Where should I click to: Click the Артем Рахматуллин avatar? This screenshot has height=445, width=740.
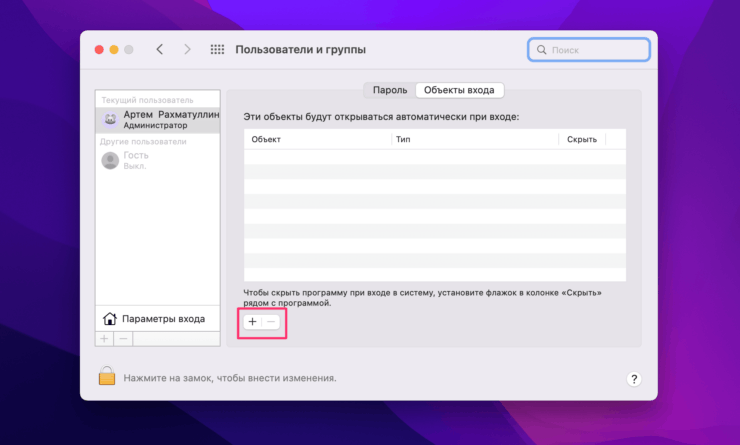coord(110,120)
